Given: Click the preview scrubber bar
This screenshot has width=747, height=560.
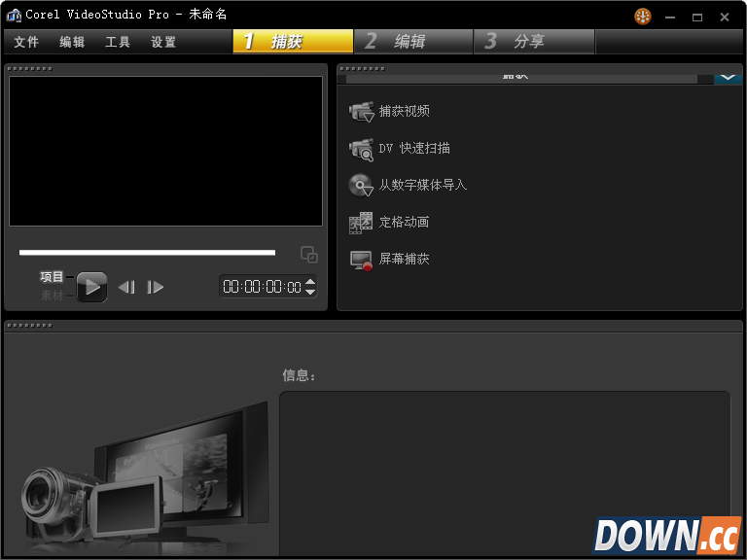Looking at the screenshot, I should click(x=147, y=253).
